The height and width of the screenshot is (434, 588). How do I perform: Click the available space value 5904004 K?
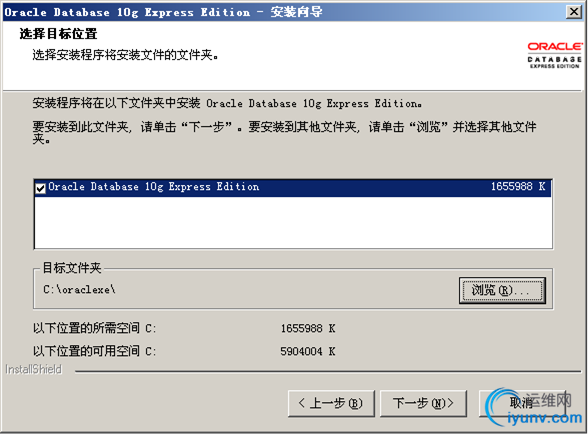308,351
